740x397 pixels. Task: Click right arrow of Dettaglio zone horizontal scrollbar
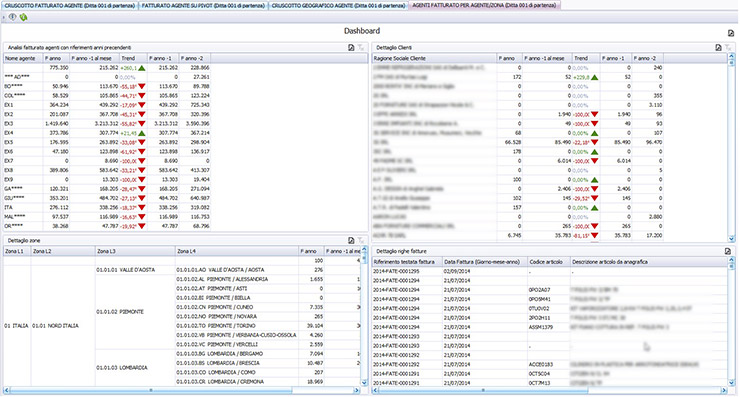point(357,390)
